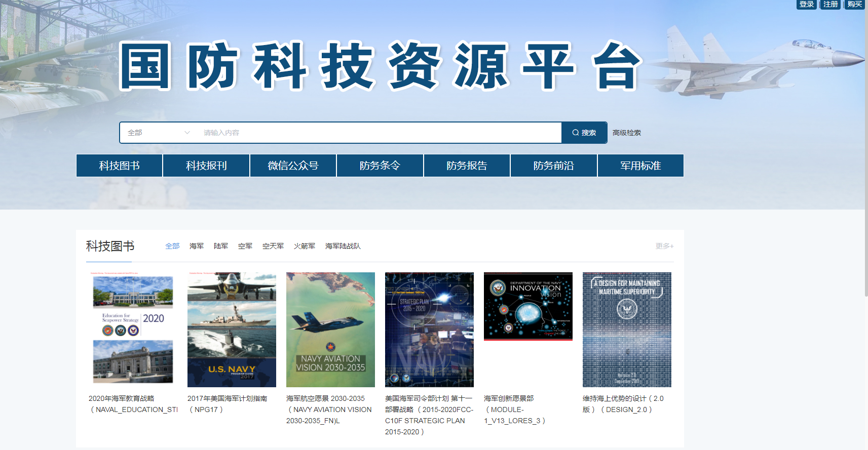The height and width of the screenshot is (450, 868).
Task: Select the 海军 book filter tab
Action: (x=197, y=246)
